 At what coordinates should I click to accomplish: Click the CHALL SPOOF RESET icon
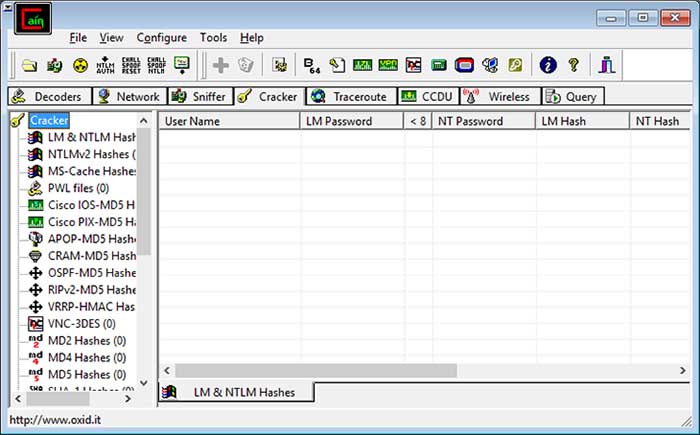click(131, 65)
